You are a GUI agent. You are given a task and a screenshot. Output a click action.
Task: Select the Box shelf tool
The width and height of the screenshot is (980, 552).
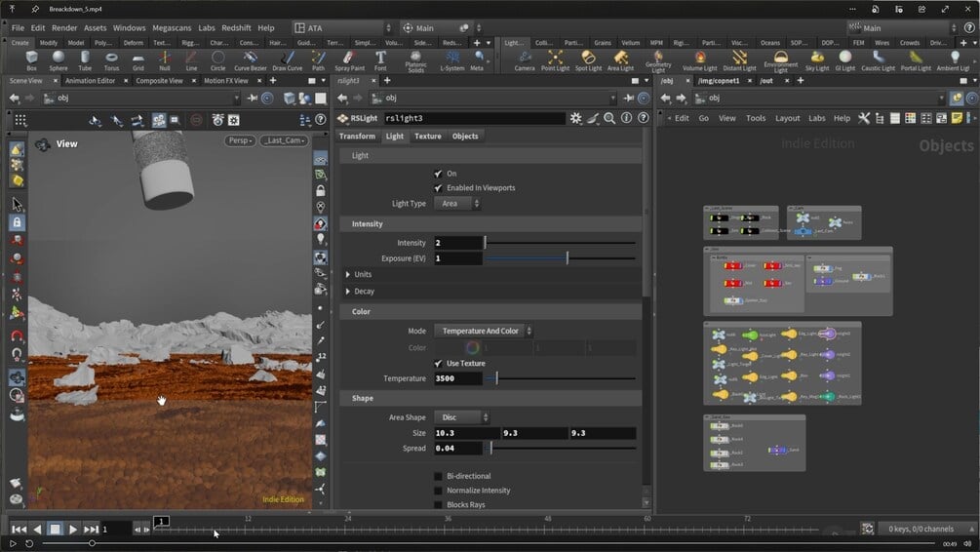[31, 60]
